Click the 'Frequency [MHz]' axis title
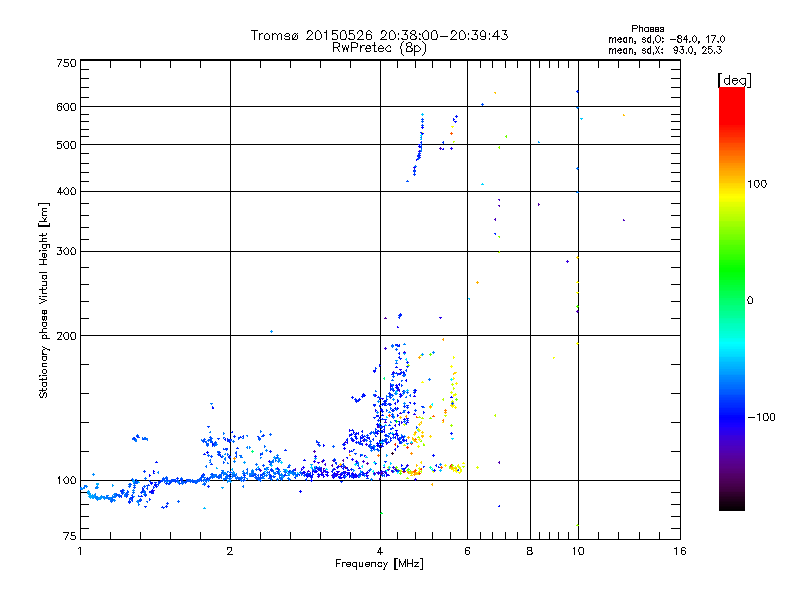 click(x=379, y=564)
